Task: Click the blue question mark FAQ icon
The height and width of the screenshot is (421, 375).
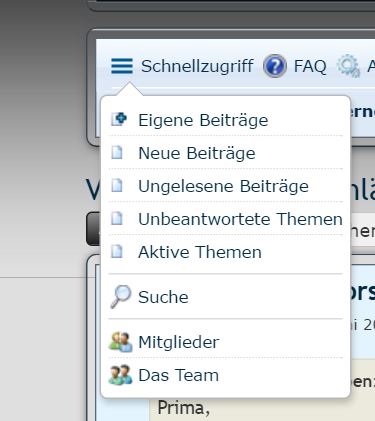Action: (275, 66)
